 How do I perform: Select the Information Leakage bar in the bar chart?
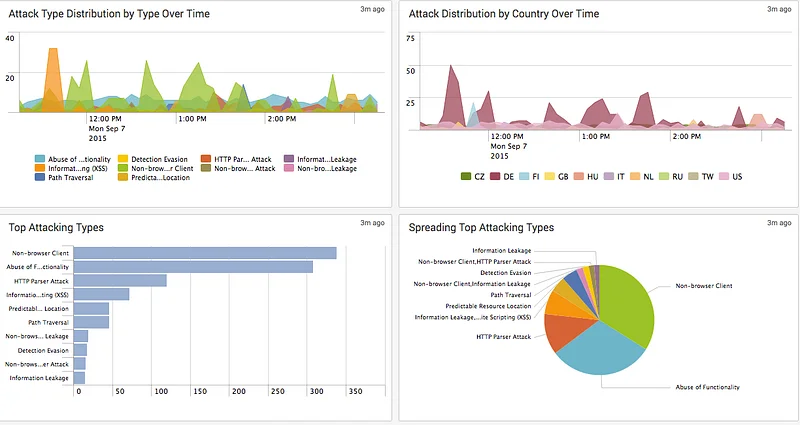click(x=80, y=378)
